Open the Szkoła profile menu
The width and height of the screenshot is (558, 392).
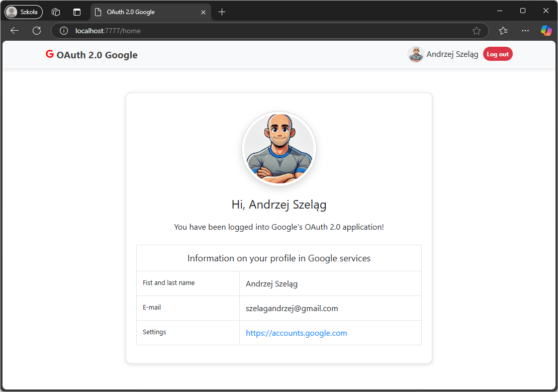click(24, 12)
